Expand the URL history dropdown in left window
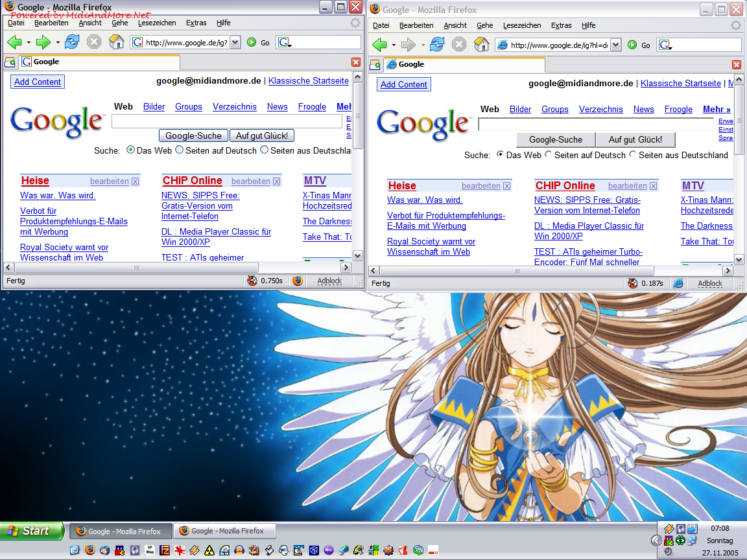 235,42
